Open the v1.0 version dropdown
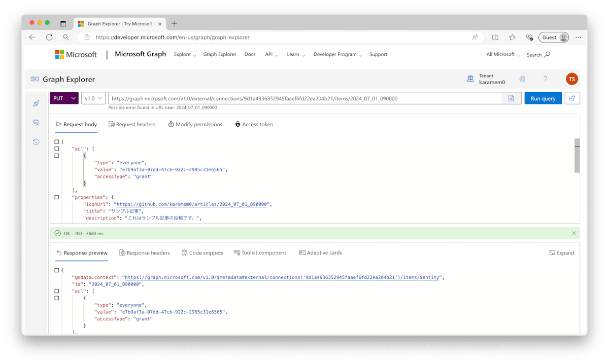Screen dimensions: 609x364 point(93,98)
